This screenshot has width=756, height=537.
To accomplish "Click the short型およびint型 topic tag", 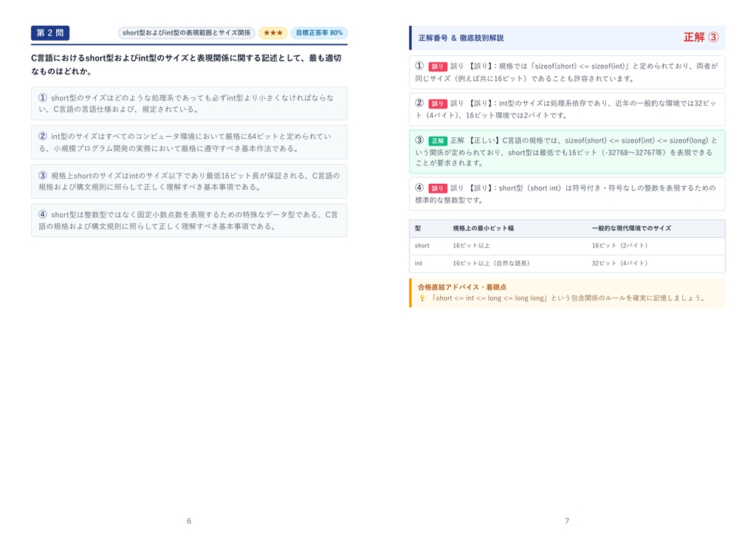I will coord(186,33).
